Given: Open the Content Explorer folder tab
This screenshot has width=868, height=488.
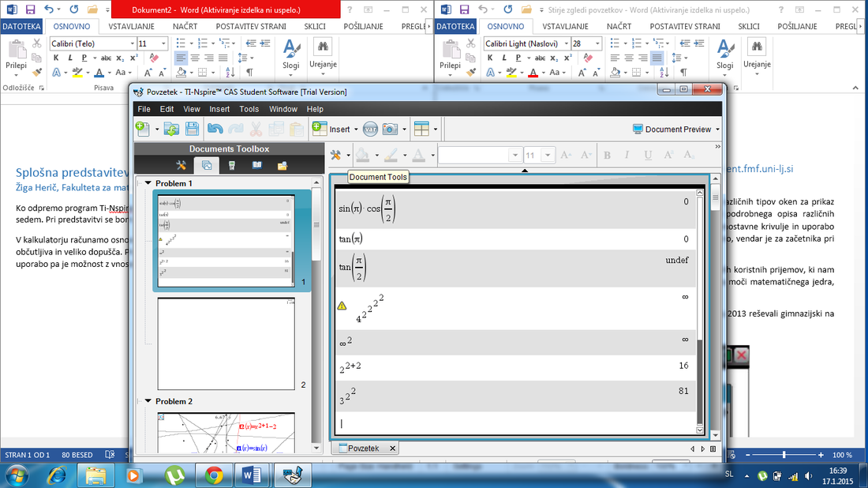Looking at the screenshot, I should click(x=282, y=166).
